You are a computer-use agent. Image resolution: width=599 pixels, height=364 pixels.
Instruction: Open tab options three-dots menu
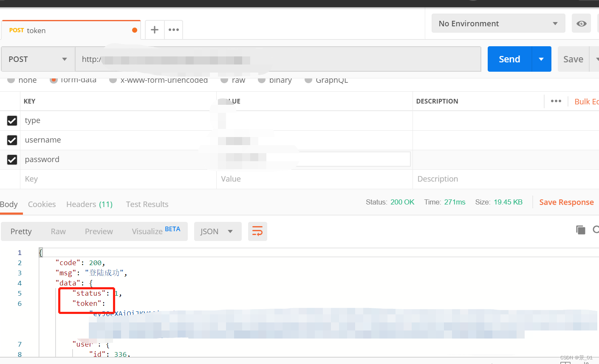[174, 30]
